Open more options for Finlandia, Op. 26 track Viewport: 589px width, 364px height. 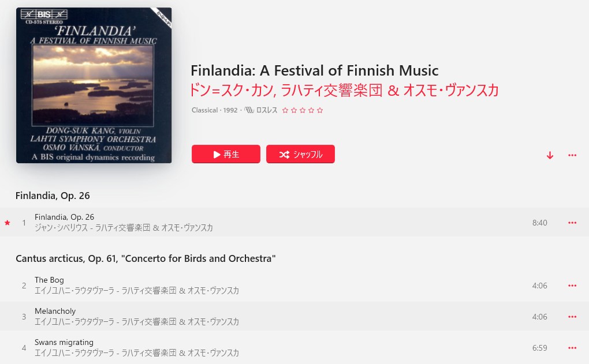pos(572,223)
